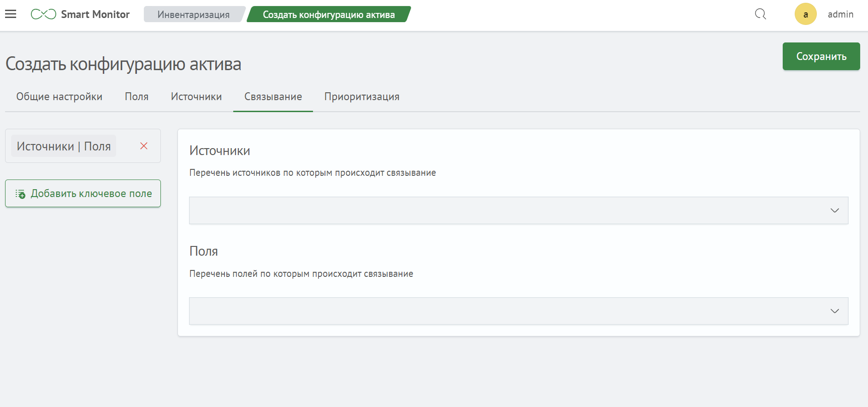Open the admin user menu
This screenshot has width=868, height=407.
coord(840,14)
